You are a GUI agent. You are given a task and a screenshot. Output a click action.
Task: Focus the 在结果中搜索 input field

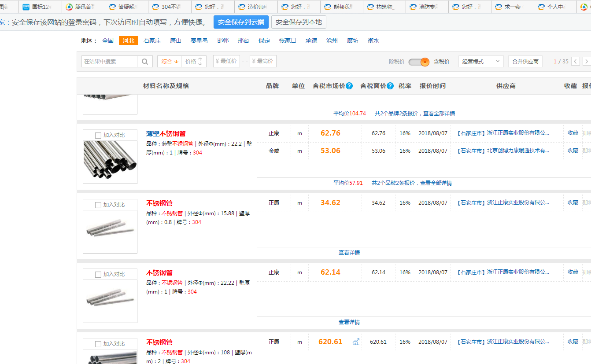click(x=109, y=62)
